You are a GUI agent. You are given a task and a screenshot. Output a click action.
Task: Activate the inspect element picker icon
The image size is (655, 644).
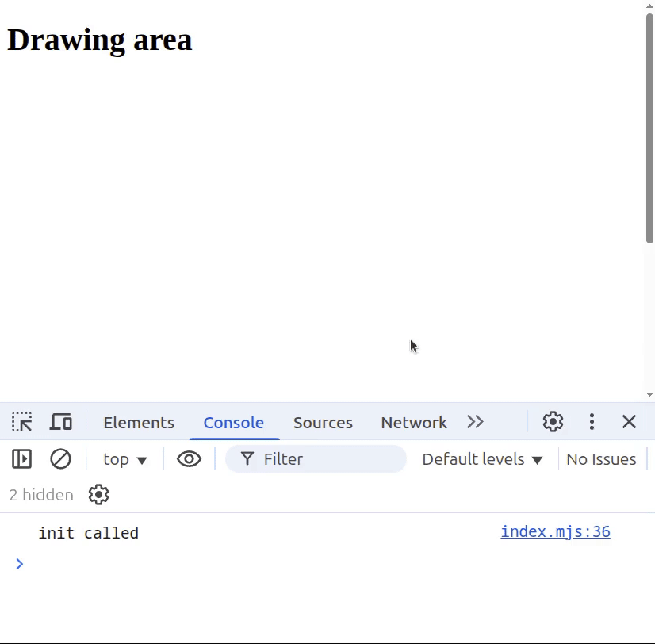pyautogui.click(x=21, y=422)
